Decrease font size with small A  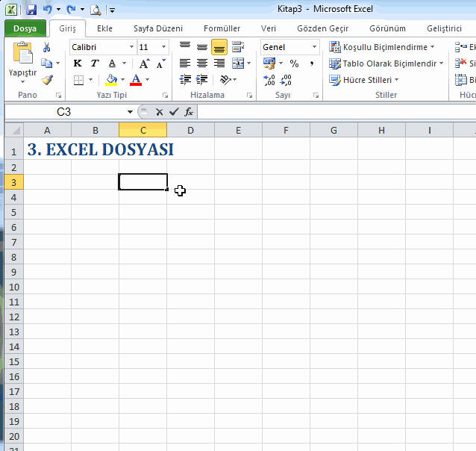(x=160, y=63)
